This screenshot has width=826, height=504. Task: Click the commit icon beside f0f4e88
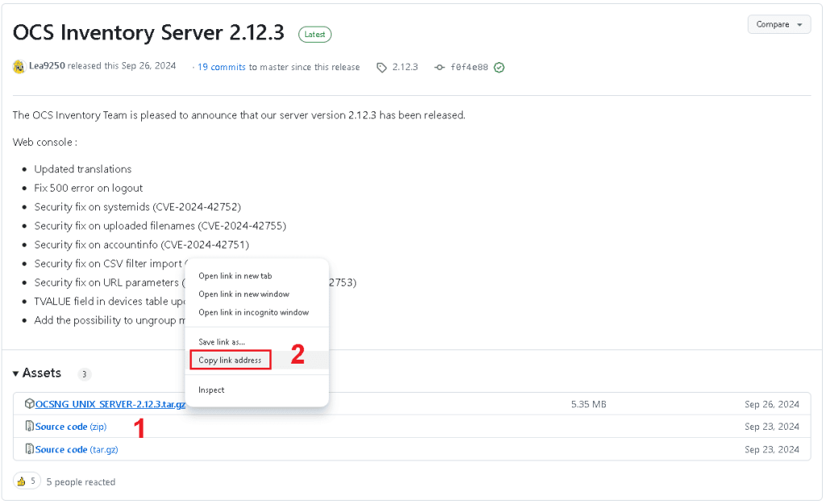coord(440,68)
